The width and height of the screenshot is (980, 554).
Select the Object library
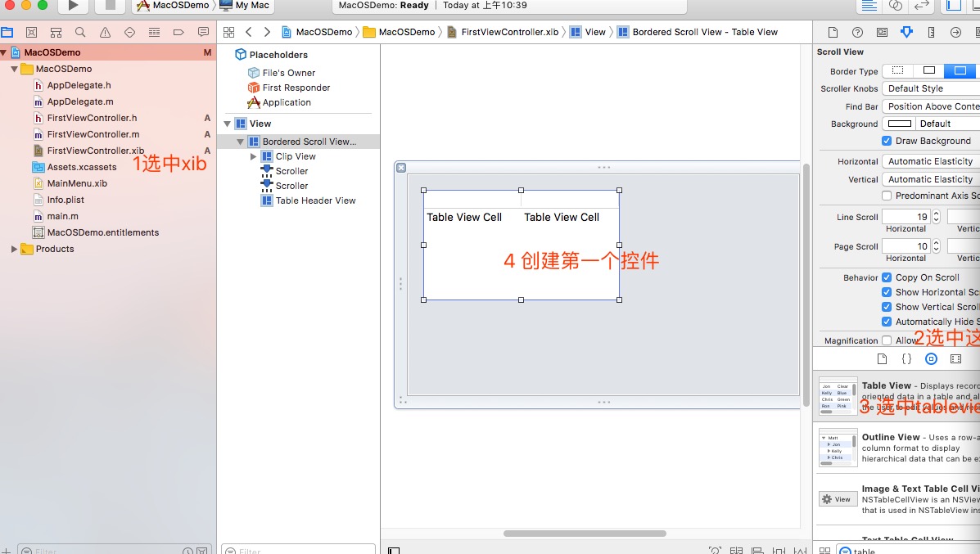coord(931,358)
